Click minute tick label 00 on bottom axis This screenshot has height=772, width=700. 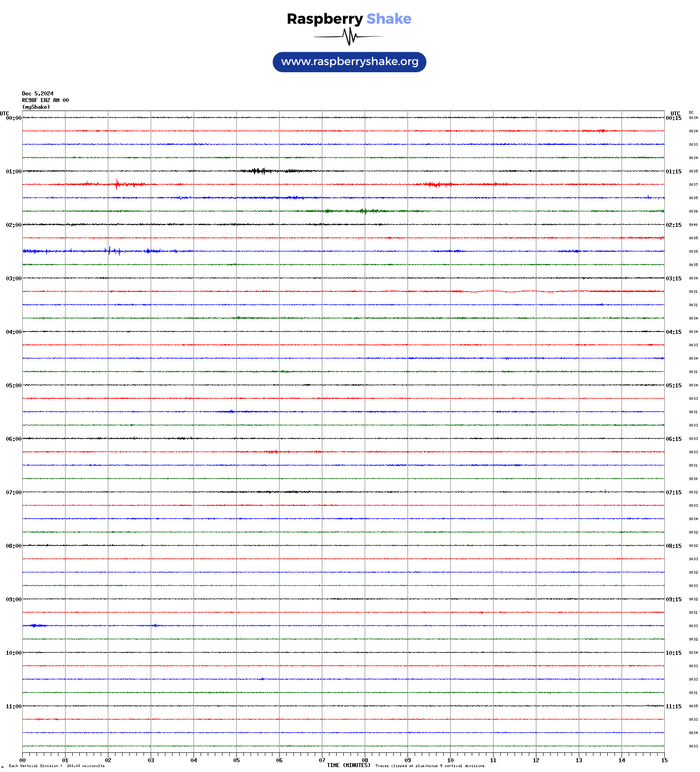point(22,760)
